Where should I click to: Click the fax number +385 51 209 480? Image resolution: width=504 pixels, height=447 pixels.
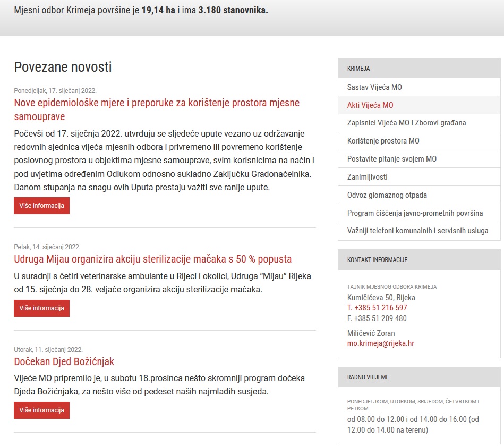[377, 318]
